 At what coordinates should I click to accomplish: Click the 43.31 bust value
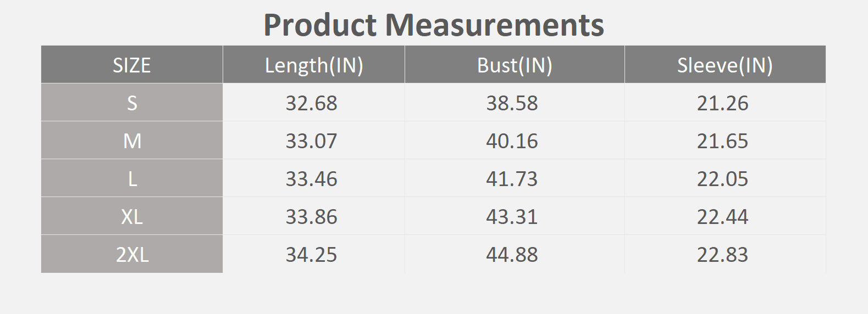coord(512,217)
